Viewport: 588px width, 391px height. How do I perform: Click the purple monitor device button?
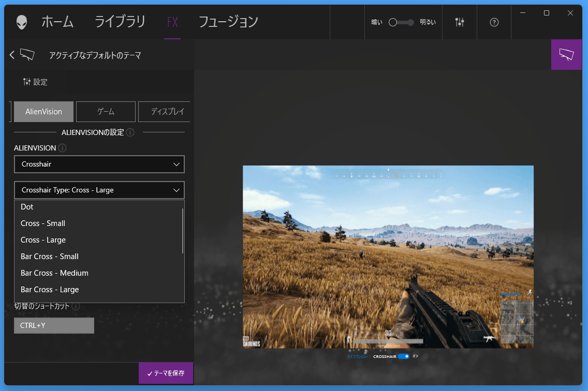pos(566,54)
